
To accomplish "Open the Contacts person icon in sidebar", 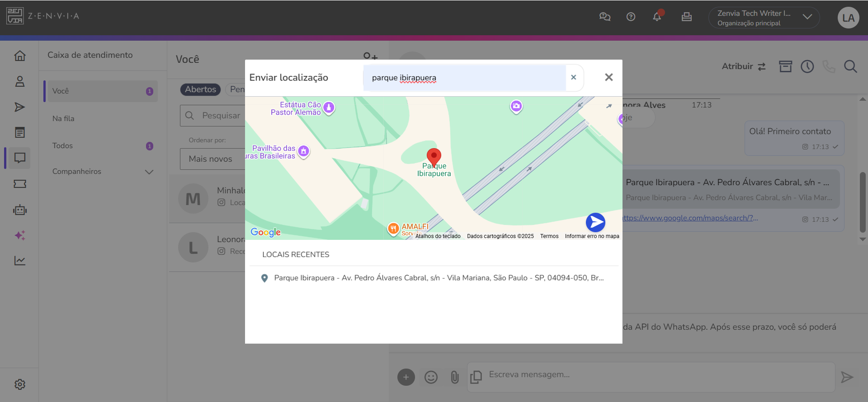I will click(20, 81).
